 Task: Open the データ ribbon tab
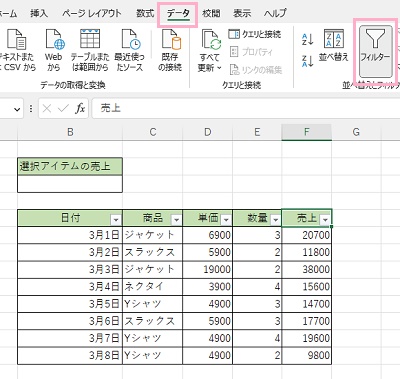178,14
